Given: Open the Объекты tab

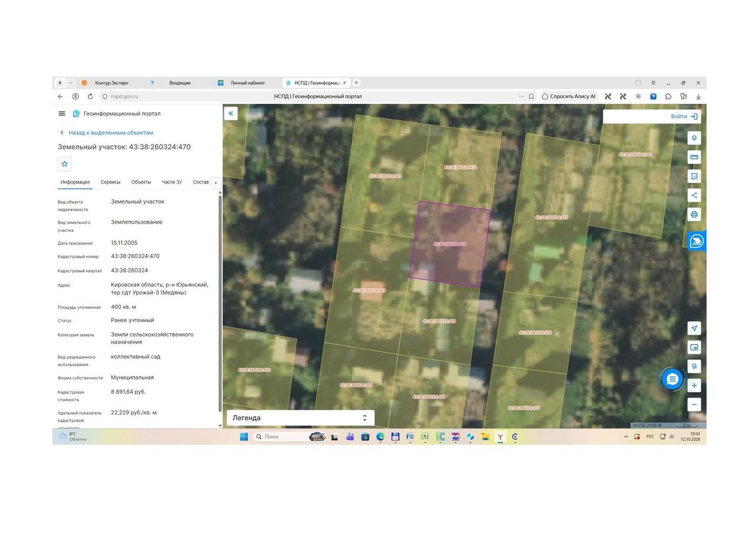Looking at the screenshot, I should (x=141, y=182).
